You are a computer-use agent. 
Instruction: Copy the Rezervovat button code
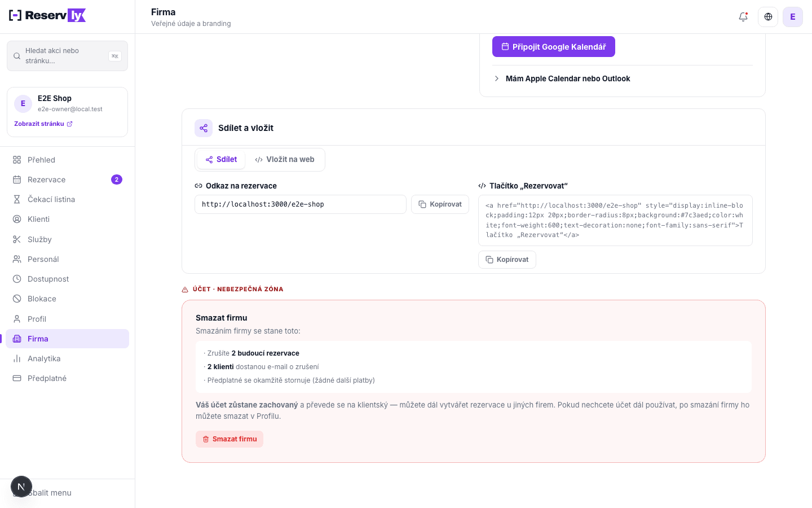pos(507,260)
